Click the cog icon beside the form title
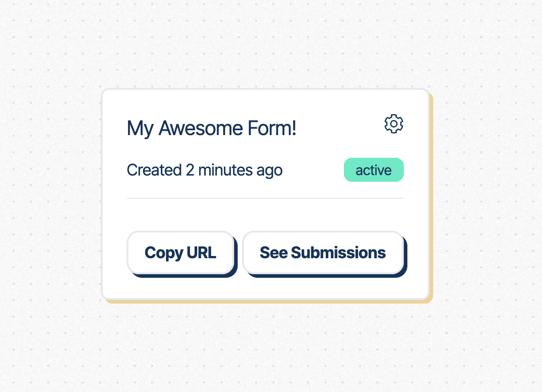This screenshot has height=392, width=542. (x=394, y=124)
